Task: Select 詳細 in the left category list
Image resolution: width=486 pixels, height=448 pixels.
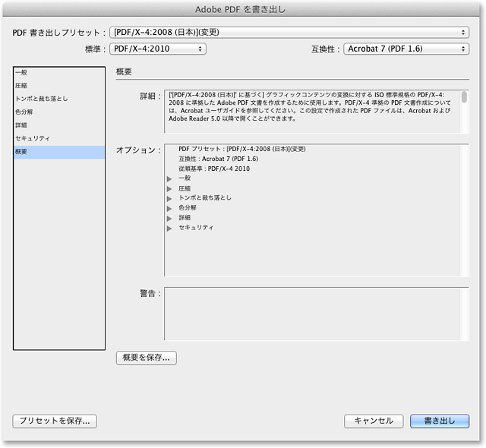Action: point(58,125)
